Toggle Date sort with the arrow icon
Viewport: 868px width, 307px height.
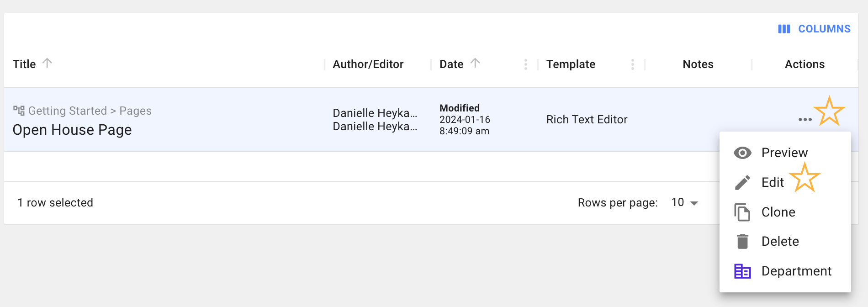point(475,63)
